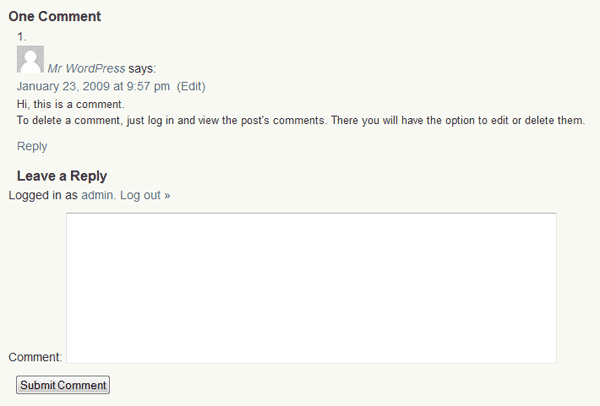
Task: Click the Reply link under the comment
Action: (x=32, y=146)
